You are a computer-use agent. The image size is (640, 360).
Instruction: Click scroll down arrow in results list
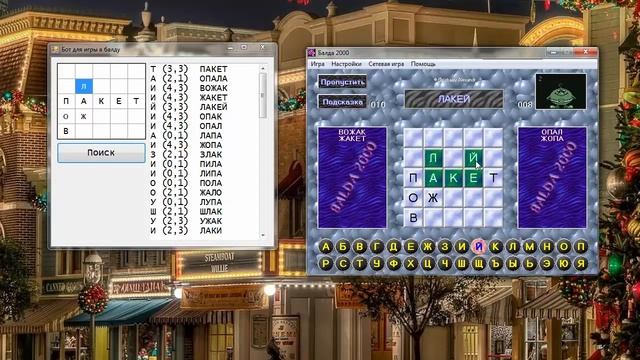262,235
